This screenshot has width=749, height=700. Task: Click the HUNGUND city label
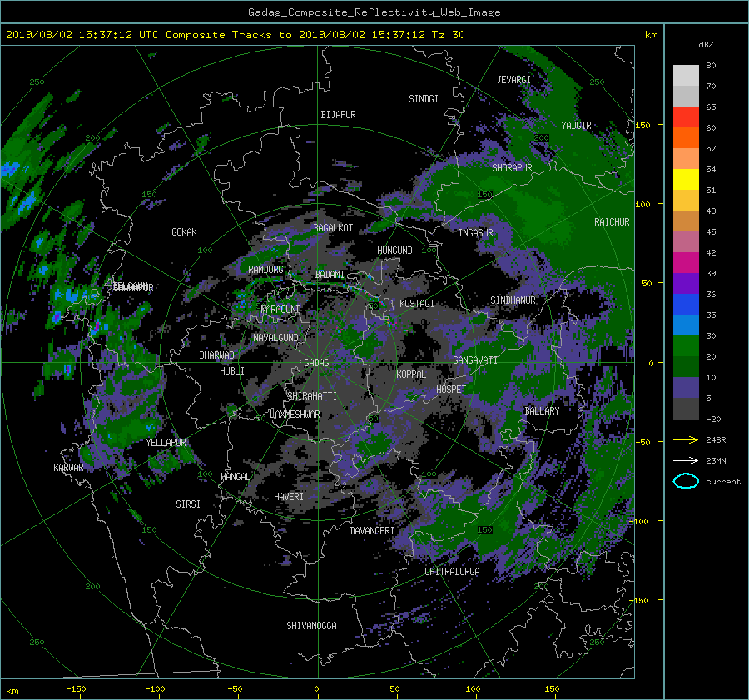click(x=394, y=251)
